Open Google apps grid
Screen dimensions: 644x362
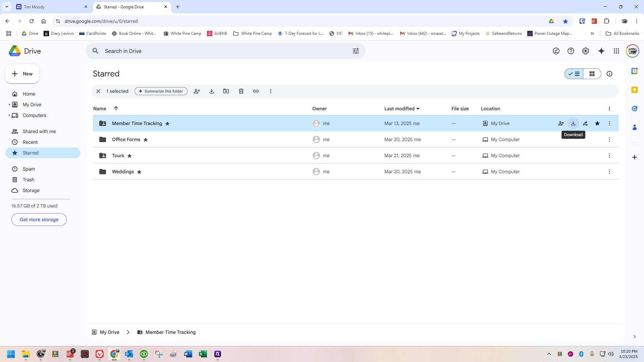(x=616, y=51)
